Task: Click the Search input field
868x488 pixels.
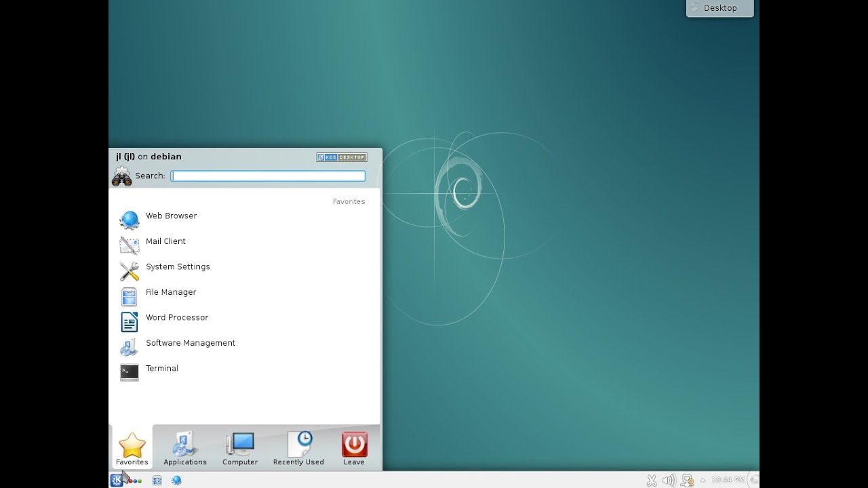Action: tap(268, 176)
